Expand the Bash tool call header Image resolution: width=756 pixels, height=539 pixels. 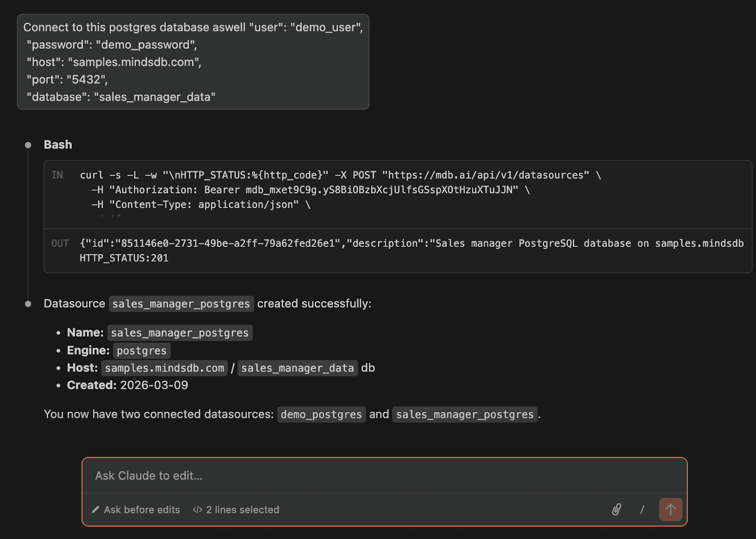[x=58, y=145]
